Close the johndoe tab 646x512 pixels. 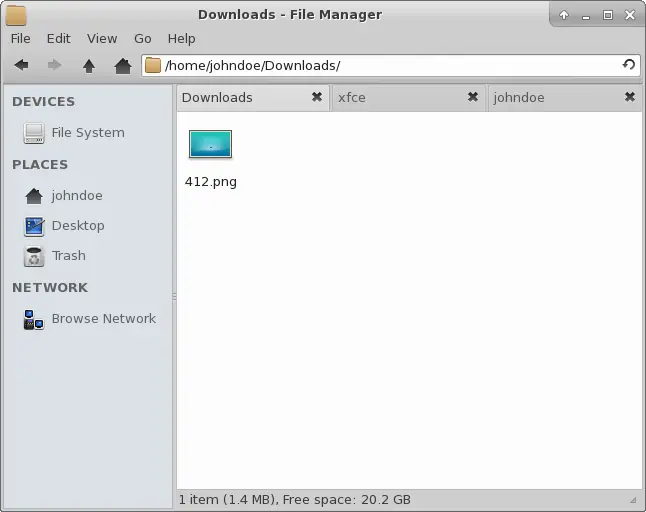(630, 97)
